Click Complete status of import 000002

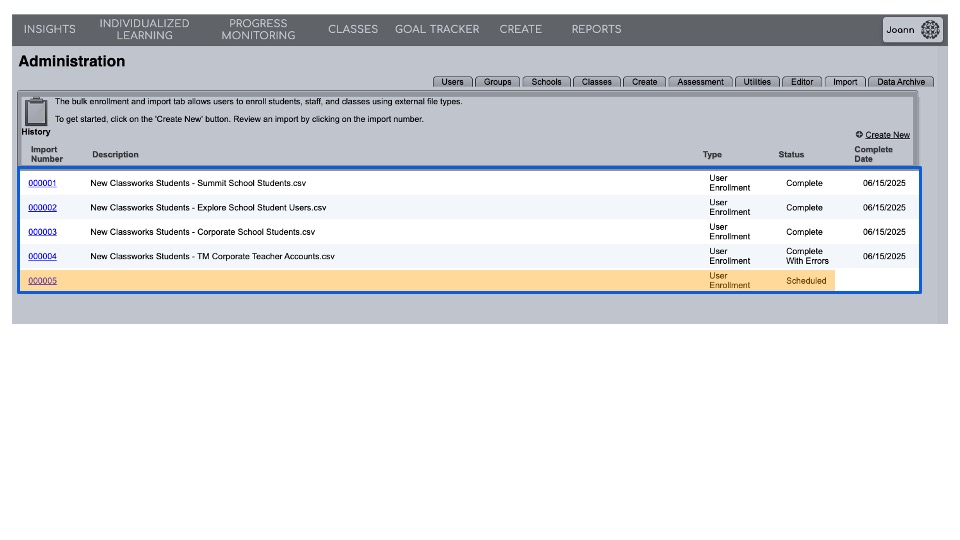click(x=804, y=208)
